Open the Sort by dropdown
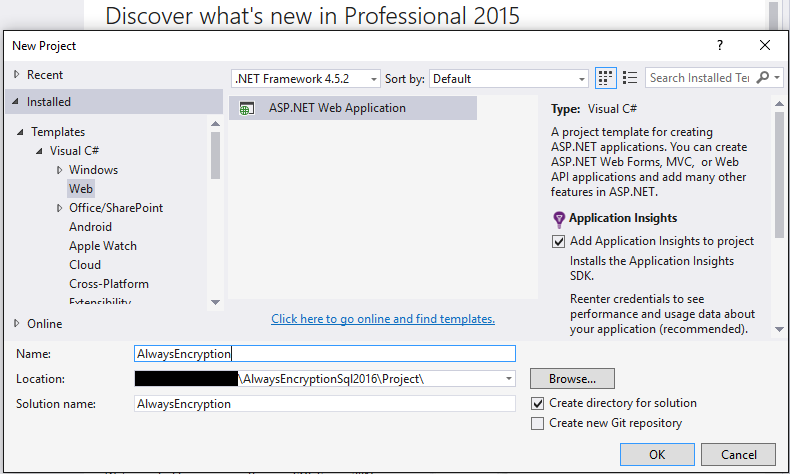Image resolution: width=790 pixels, height=474 pixels. click(581, 79)
